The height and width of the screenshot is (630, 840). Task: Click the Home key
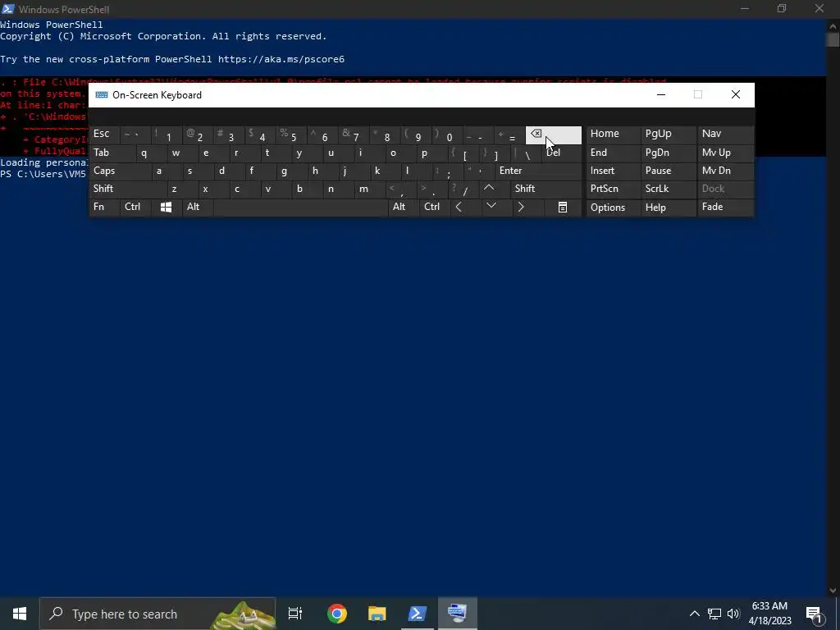point(614,135)
